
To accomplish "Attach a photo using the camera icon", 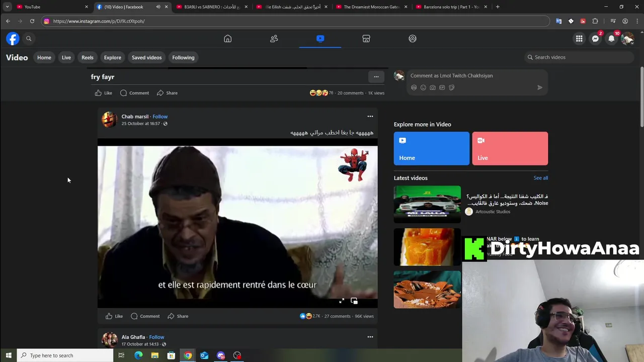I will point(433,87).
